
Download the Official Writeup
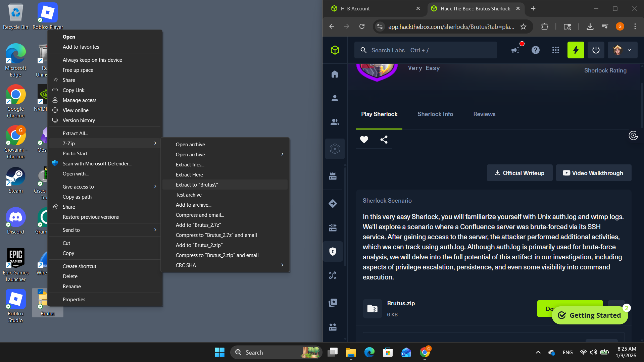tap(519, 173)
